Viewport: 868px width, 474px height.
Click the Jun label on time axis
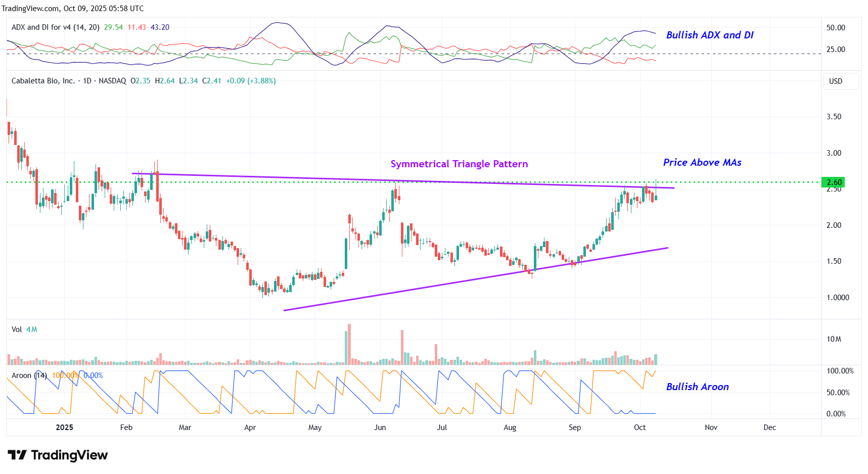pyautogui.click(x=380, y=428)
